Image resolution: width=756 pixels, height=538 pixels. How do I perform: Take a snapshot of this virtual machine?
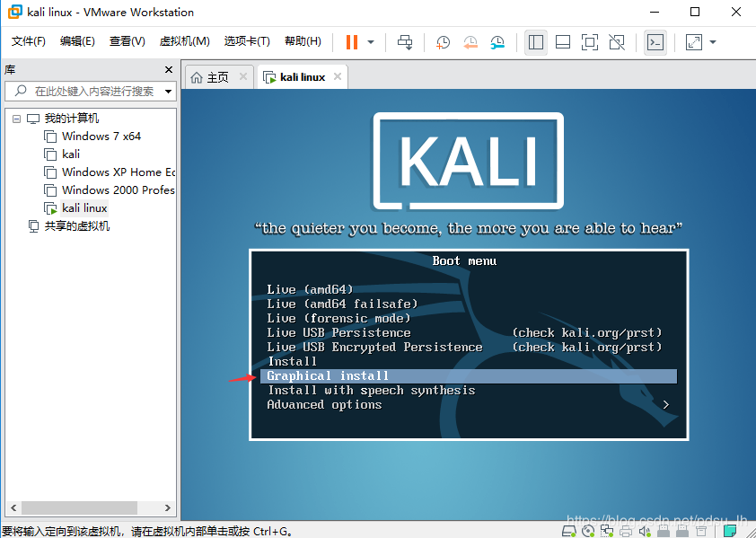tap(443, 42)
